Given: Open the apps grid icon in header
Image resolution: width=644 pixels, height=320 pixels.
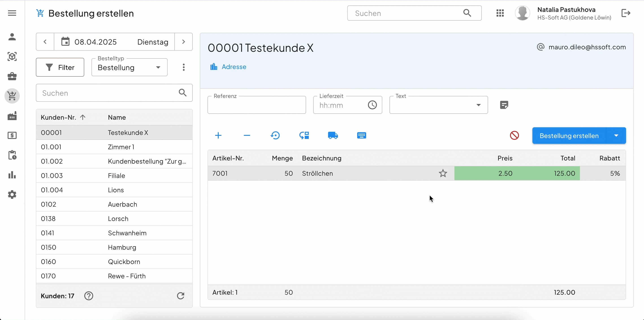Looking at the screenshot, I should click(x=500, y=13).
